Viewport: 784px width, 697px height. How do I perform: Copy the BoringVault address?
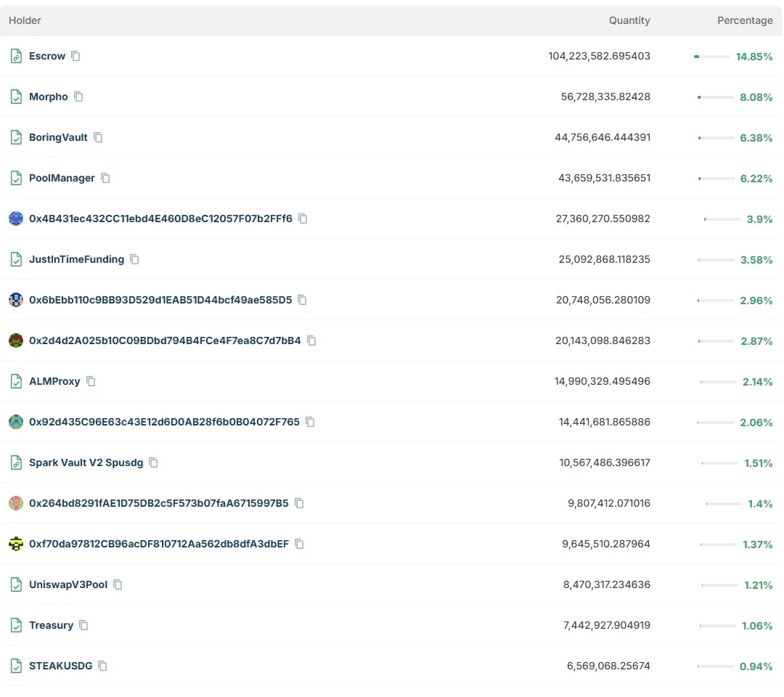click(98, 137)
